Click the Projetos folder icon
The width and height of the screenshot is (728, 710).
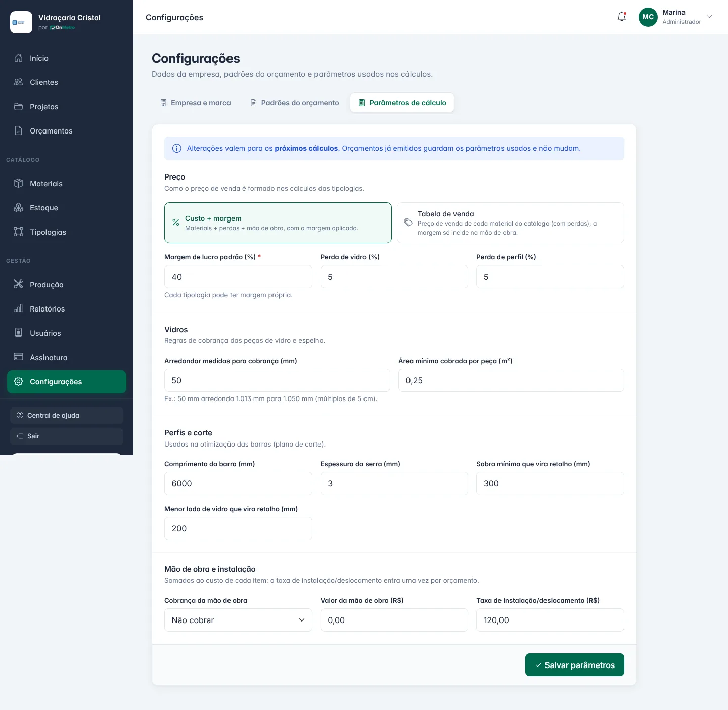(19, 106)
